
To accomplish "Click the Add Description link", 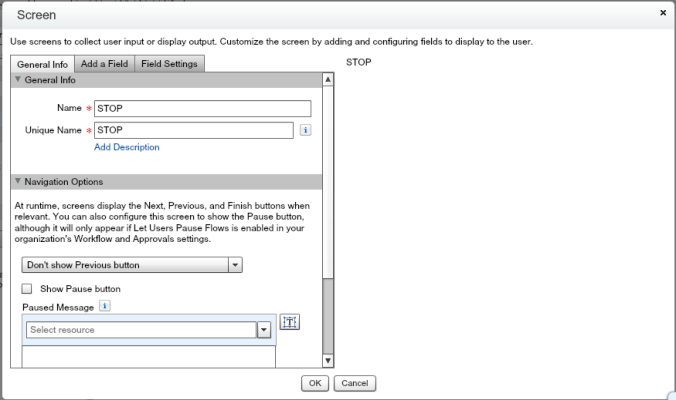I will coord(127,147).
